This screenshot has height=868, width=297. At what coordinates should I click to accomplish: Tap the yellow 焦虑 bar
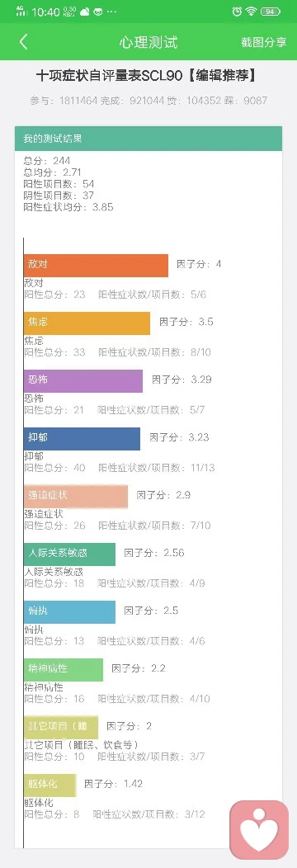(x=87, y=323)
